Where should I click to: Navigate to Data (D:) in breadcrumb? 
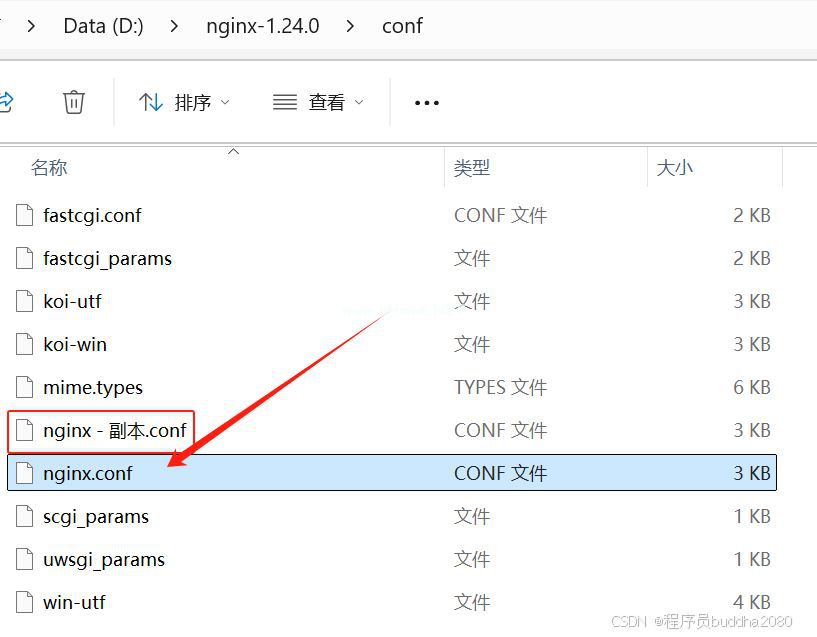103,26
